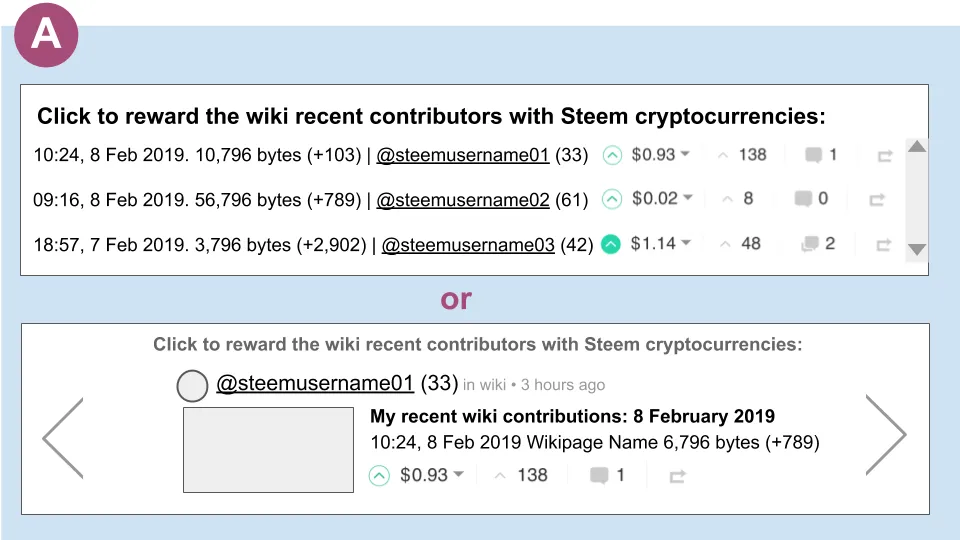Open comments icon showing 2 replies

pyautogui.click(x=809, y=244)
